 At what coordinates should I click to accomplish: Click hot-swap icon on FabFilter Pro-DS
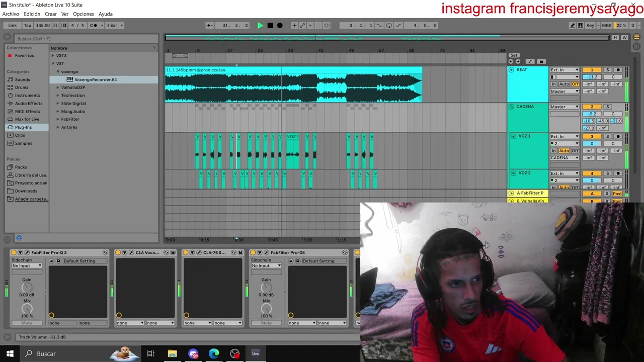(x=345, y=252)
